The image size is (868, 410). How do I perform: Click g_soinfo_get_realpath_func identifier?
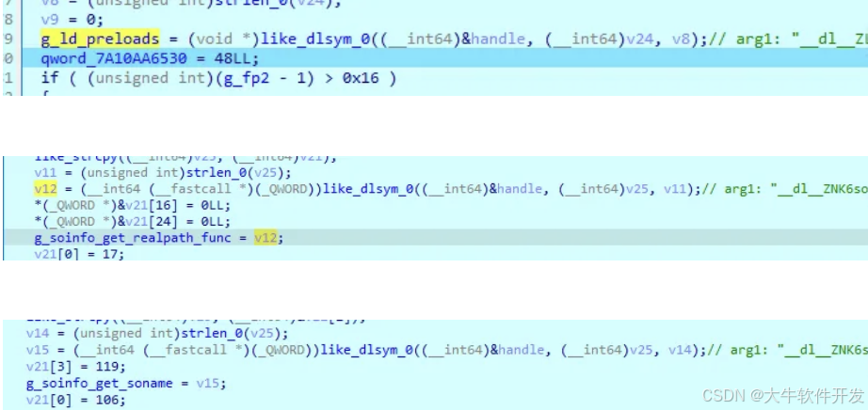point(132,238)
